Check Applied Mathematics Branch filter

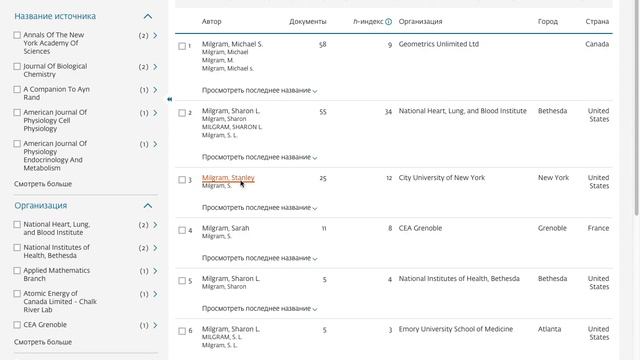pyautogui.click(x=17, y=271)
